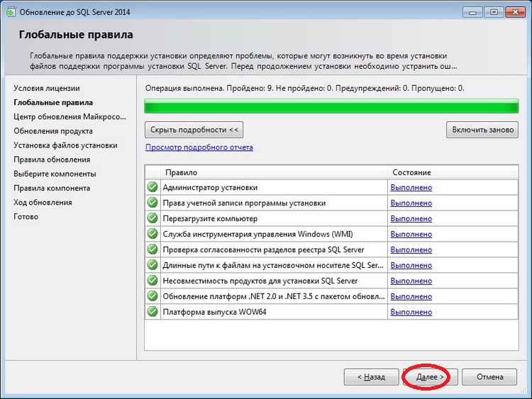Select Центр обновления Майкрософт step
This screenshot has width=532, height=399.
[x=70, y=117]
